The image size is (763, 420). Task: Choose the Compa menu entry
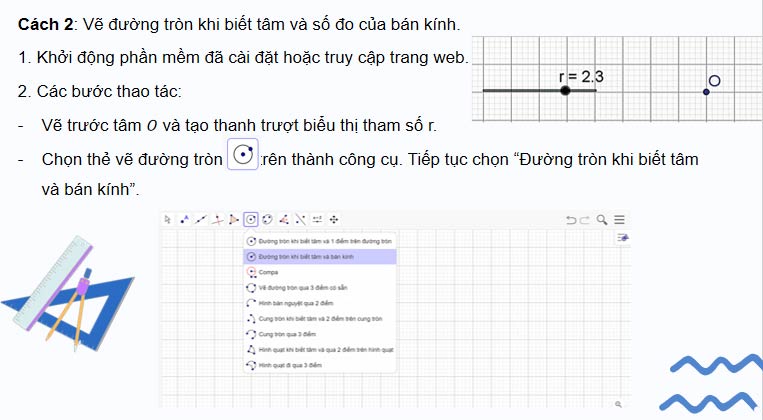(320, 272)
